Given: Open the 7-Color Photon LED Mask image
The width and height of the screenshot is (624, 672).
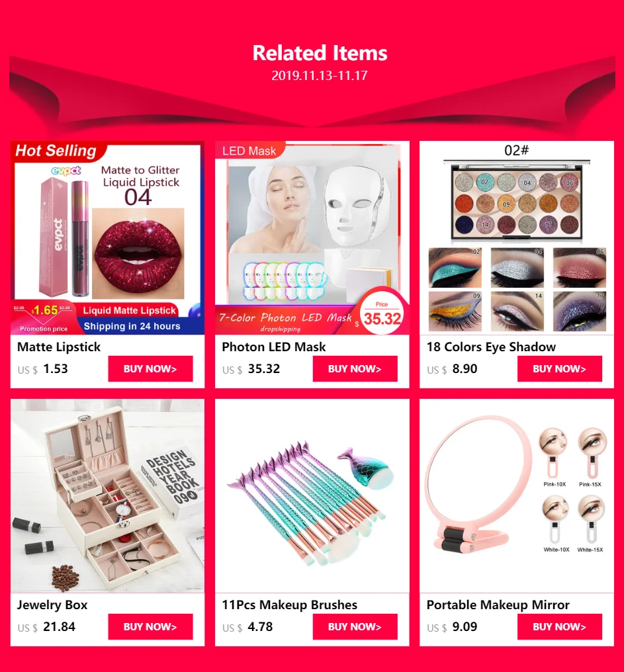Looking at the screenshot, I should 312,238.
